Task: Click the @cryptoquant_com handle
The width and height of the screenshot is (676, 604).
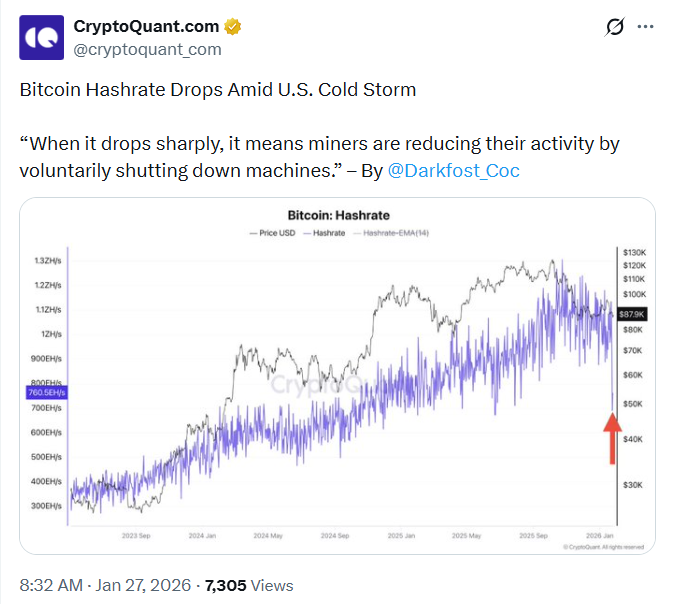Action: pos(148,48)
